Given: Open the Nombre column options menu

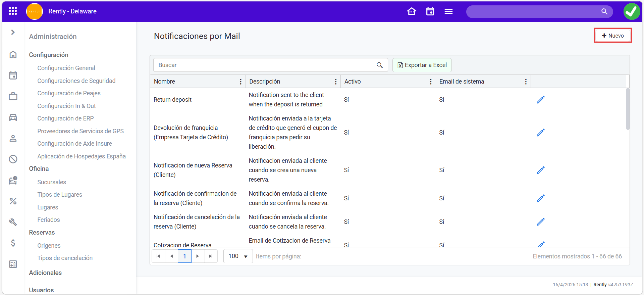Looking at the screenshot, I should coord(240,82).
